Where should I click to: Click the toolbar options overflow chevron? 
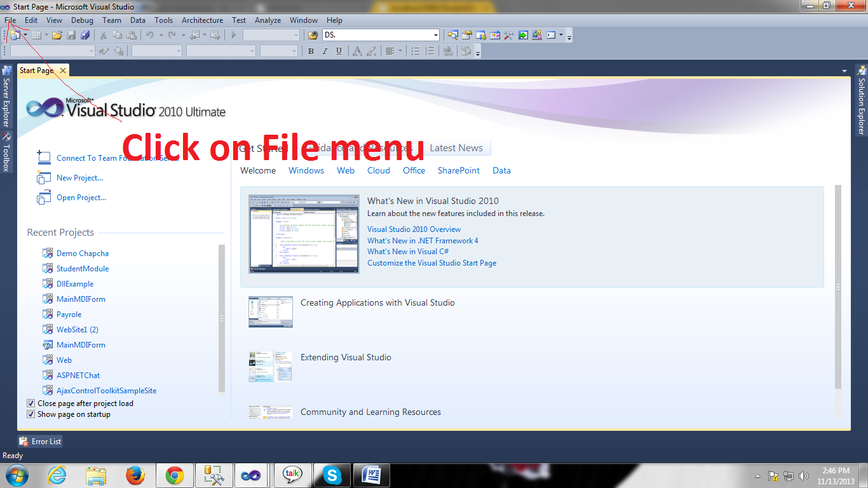pos(569,37)
